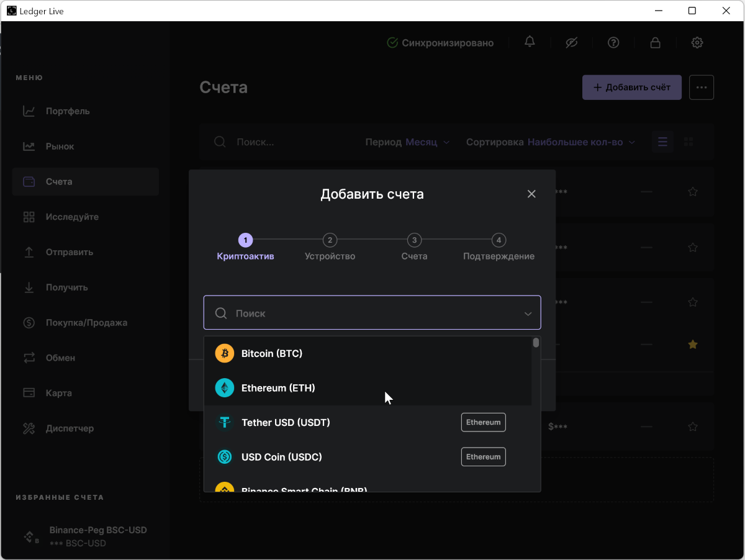Star the bottom account row
This screenshot has height=560, width=745.
(693, 427)
